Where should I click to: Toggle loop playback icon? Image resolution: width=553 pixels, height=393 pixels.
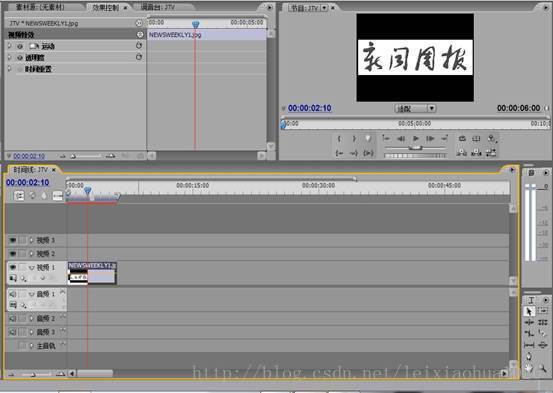[x=462, y=139]
